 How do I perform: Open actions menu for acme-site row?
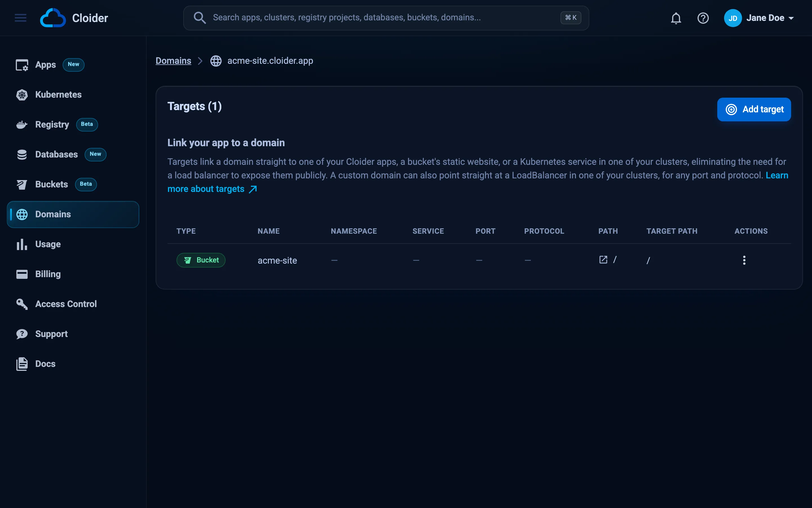(744, 260)
